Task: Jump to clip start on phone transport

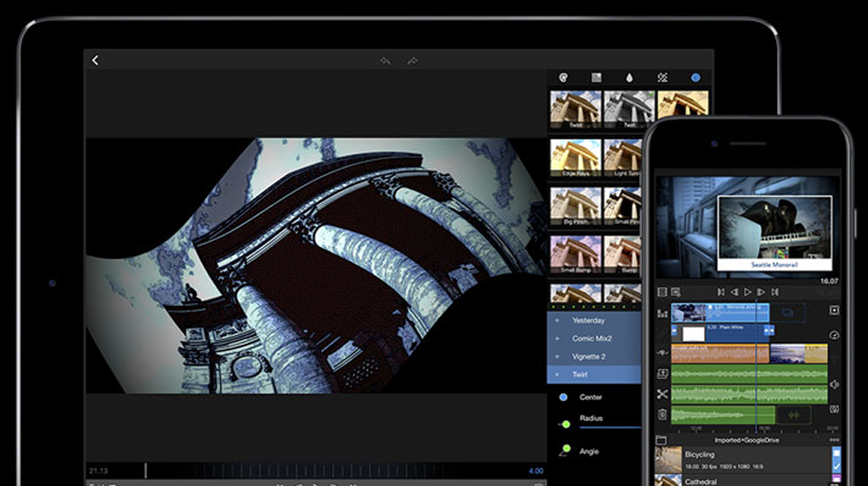Action: [x=720, y=292]
